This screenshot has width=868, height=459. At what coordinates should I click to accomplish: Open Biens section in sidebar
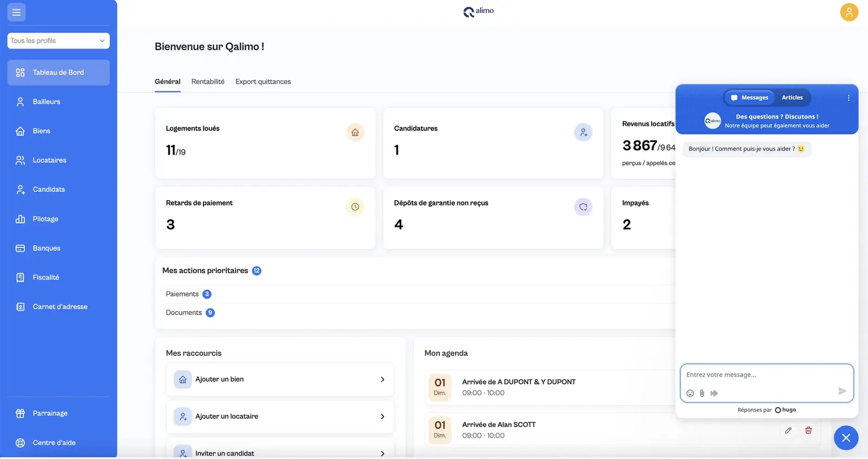pyautogui.click(x=59, y=131)
